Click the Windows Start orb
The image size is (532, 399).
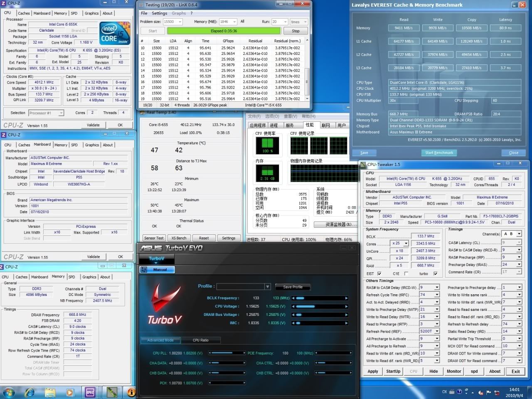[x=9, y=392]
